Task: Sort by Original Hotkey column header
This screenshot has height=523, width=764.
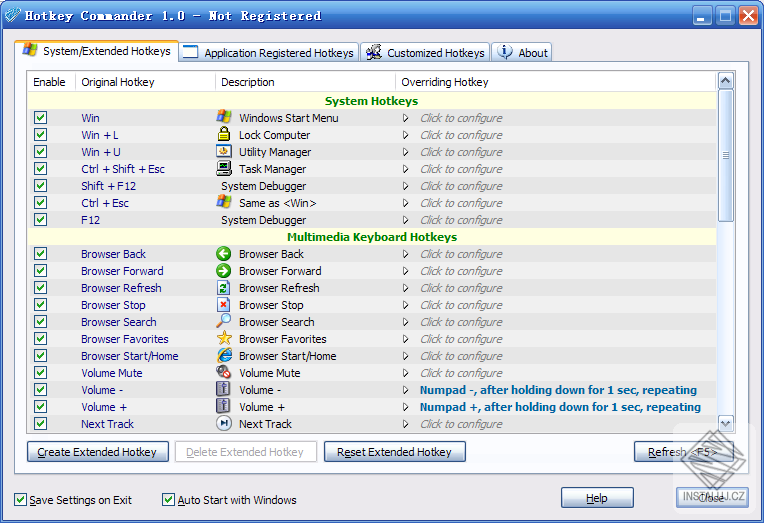Action: pos(145,82)
